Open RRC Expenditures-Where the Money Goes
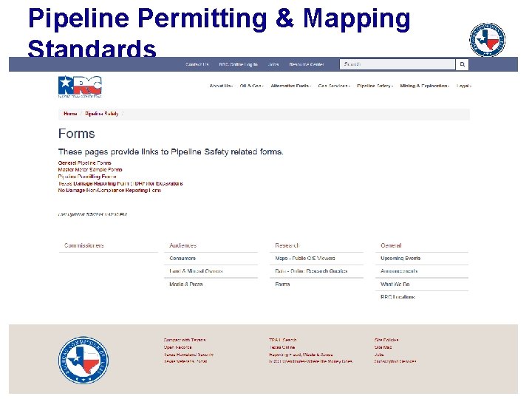The height and width of the screenshot is (399, 532). click(x=310, y=361)
